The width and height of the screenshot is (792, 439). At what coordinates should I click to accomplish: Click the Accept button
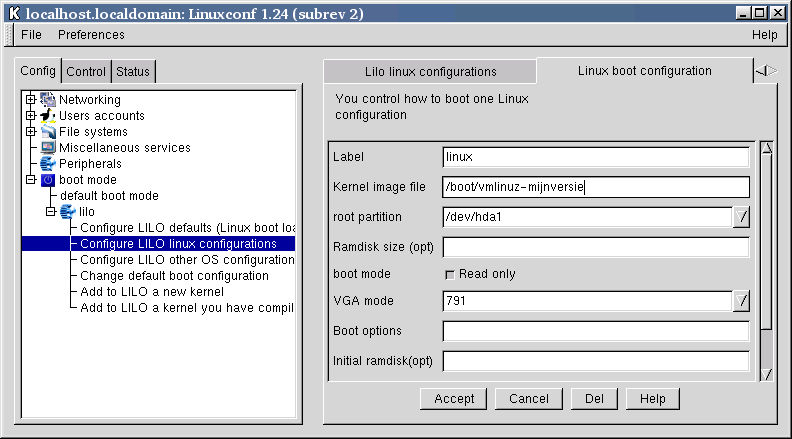(x=454, y=399)
